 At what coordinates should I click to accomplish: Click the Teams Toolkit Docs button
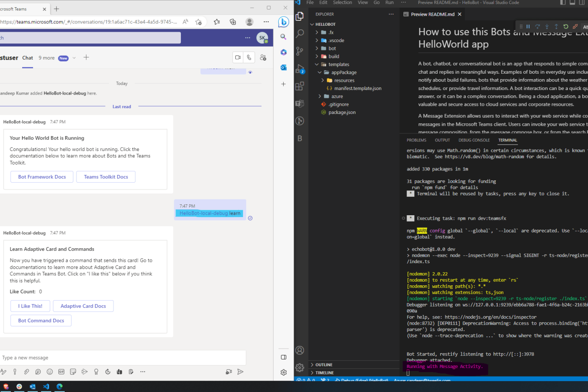tap(106, 177)
